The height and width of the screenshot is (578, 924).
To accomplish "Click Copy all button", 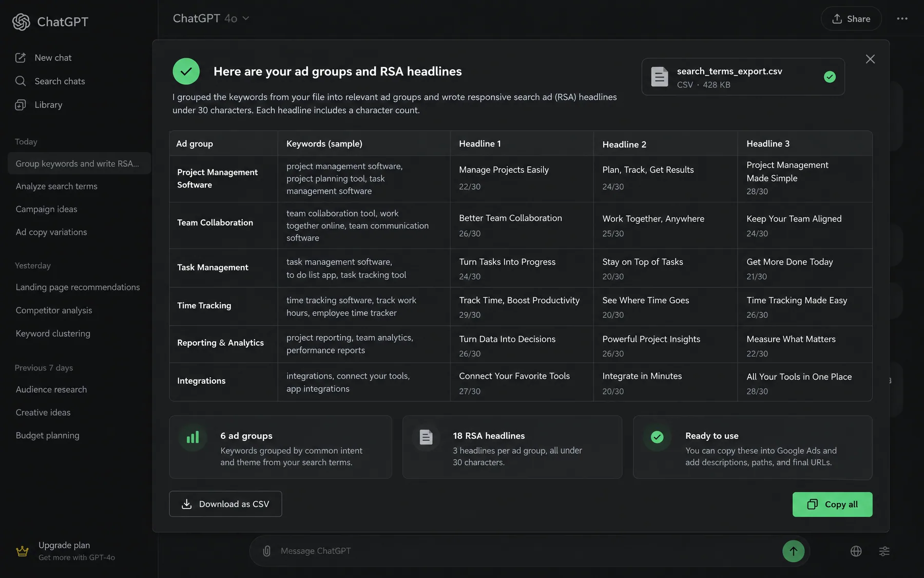I will 832,505.
